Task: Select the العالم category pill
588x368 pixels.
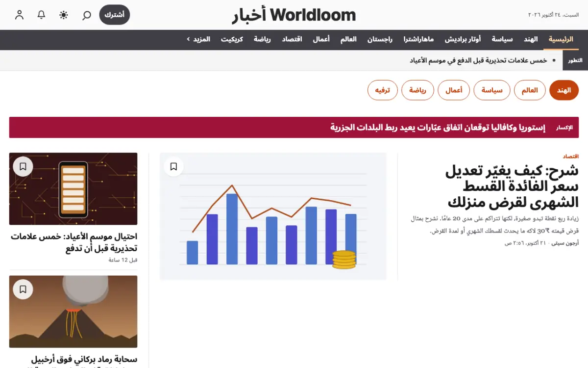Action: (530, 90)
